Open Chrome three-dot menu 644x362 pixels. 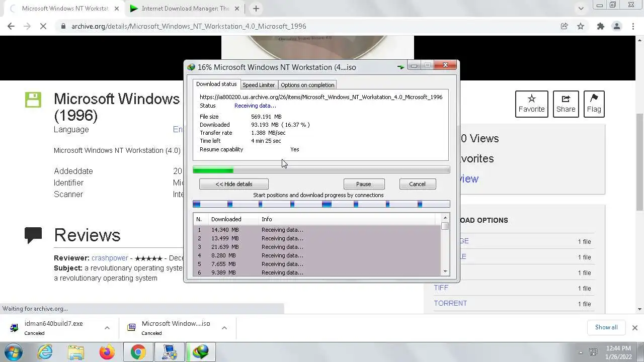click(x=632, y=26)
